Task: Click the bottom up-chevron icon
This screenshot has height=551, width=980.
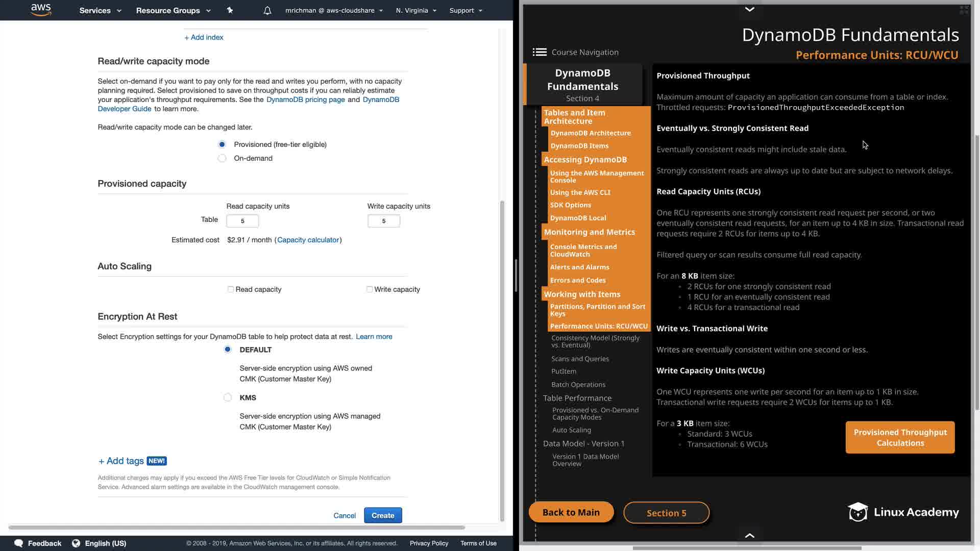Action: [x=749, y=535]
